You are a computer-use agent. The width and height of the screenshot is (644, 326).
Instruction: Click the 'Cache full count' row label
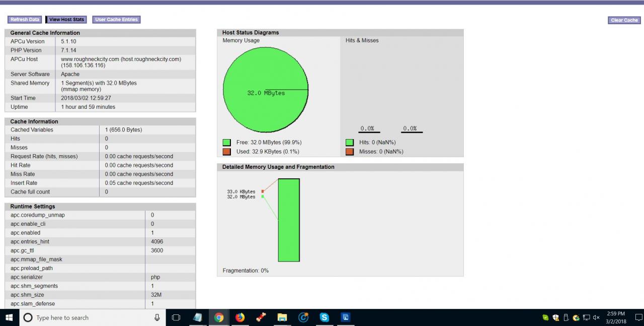point(30,192)
